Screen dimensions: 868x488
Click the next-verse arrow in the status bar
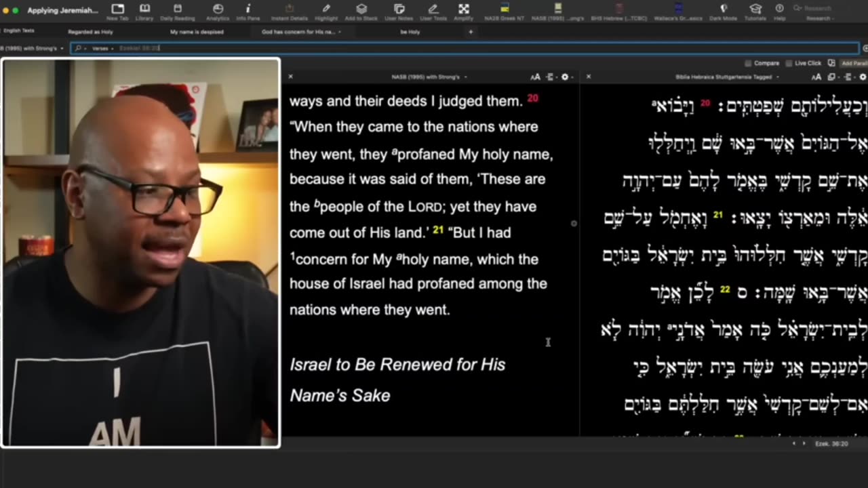(804, 443)
